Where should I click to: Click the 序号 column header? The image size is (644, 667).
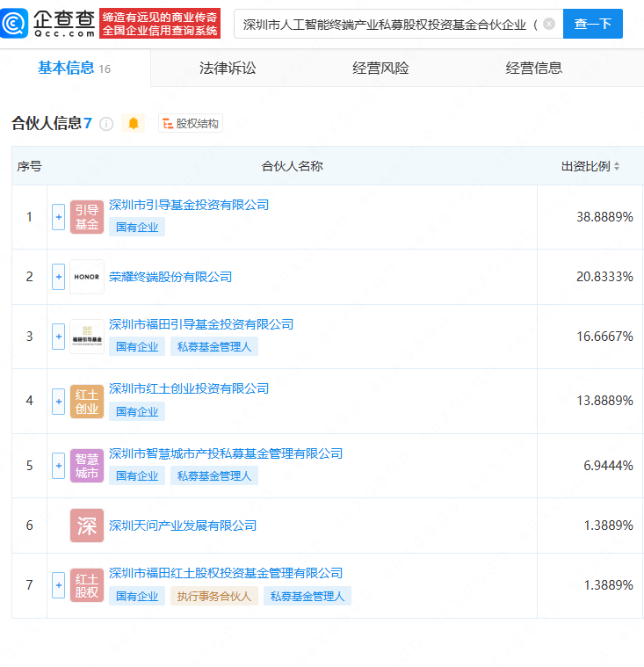coord(29,166)
